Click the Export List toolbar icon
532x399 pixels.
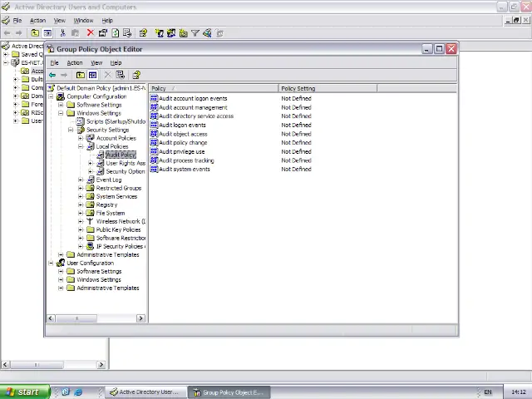point(120,75)
